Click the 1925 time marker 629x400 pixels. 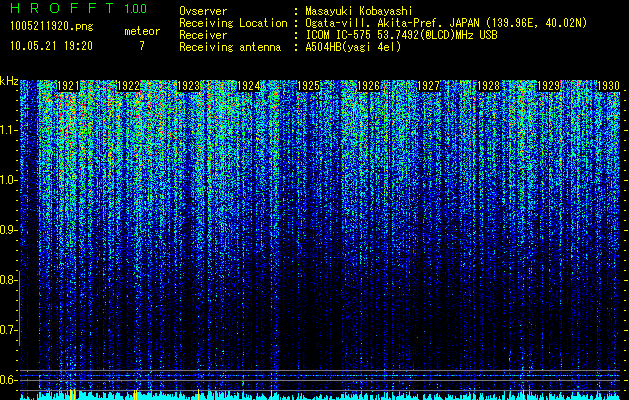click(x=308, y=86)
